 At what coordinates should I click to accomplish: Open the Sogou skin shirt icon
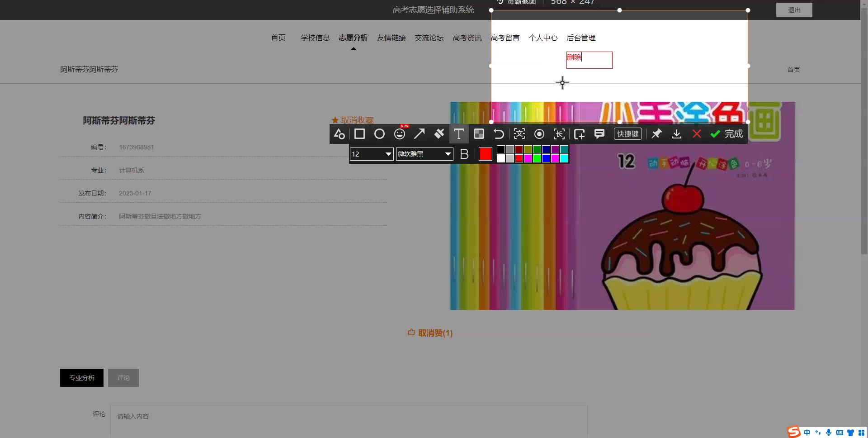(850, 433)
